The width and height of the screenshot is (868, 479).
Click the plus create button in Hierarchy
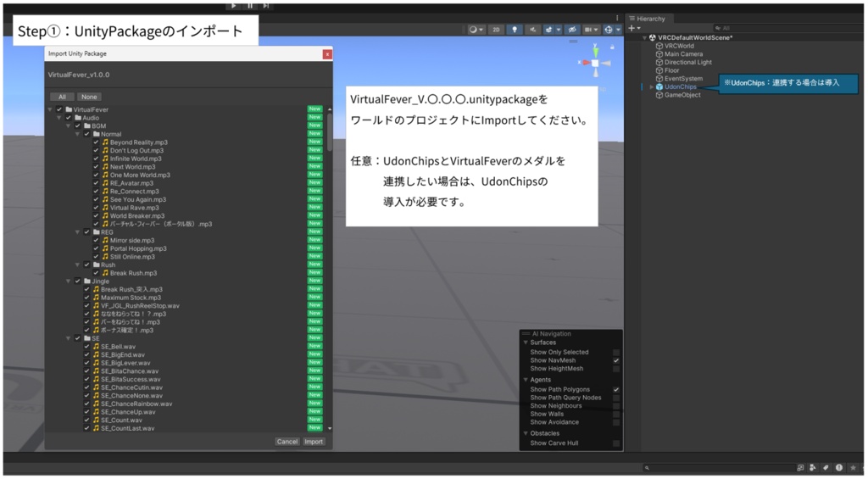[x=632, y=28]
